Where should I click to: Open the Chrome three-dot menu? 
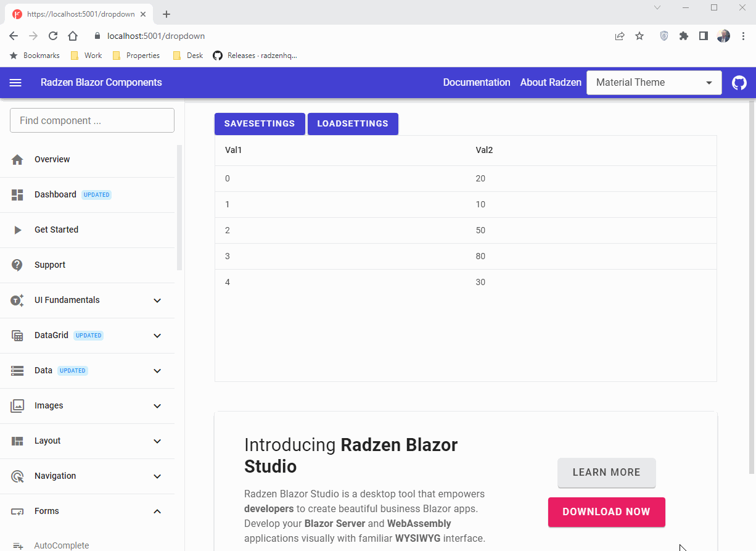pos(743,36)
